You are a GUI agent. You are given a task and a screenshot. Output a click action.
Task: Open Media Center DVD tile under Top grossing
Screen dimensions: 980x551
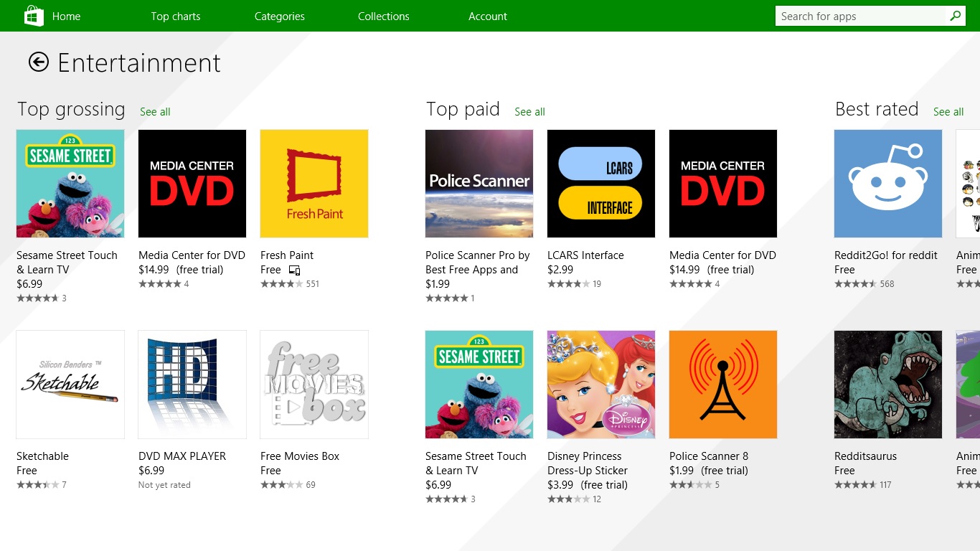(x=192, y=184)
